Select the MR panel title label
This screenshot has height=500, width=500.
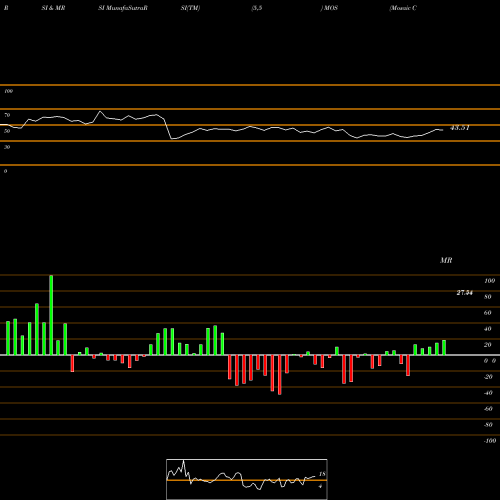coord(446,260)
